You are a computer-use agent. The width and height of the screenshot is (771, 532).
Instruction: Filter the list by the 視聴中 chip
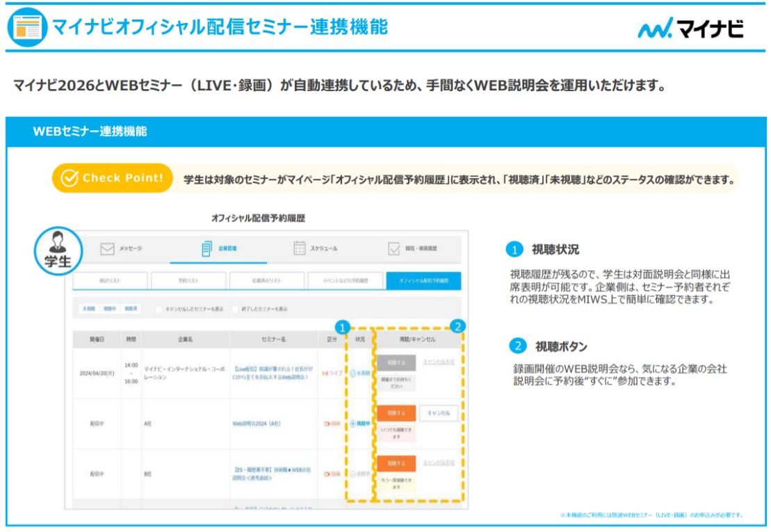pyautogui.click(x=110, y=309)
